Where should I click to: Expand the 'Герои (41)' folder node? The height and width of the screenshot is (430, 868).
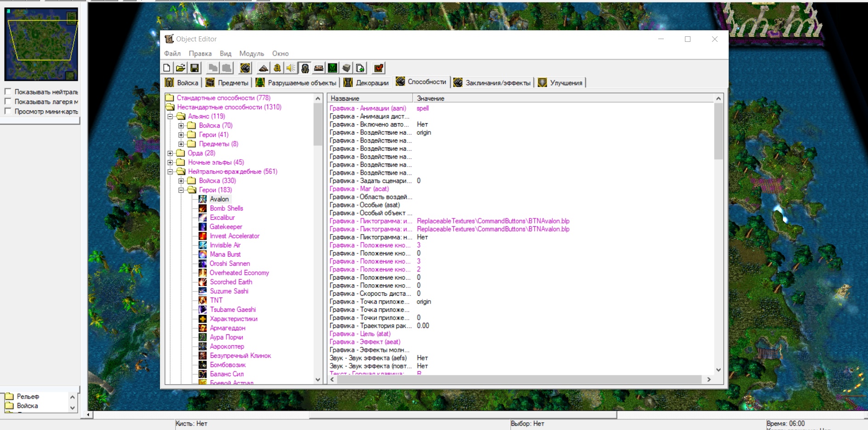pos(181,135)
